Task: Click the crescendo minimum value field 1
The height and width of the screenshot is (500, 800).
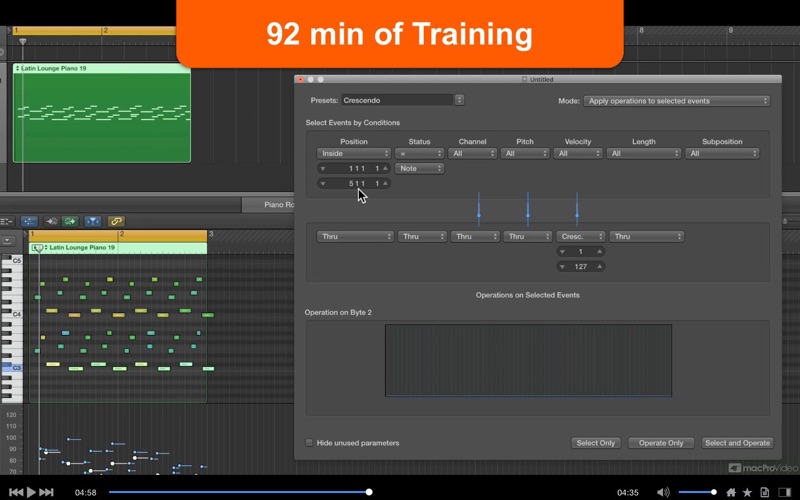Action: pos(581,252)
